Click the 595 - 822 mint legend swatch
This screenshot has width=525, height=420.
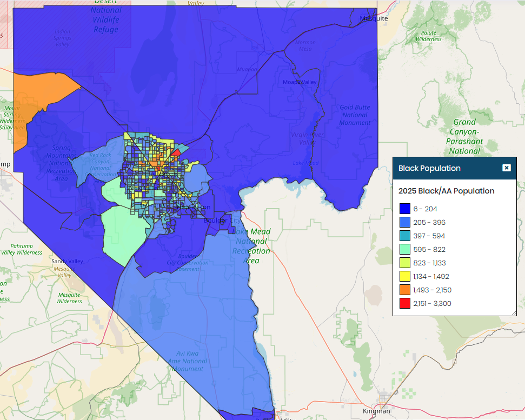click(x=405, y=249)
